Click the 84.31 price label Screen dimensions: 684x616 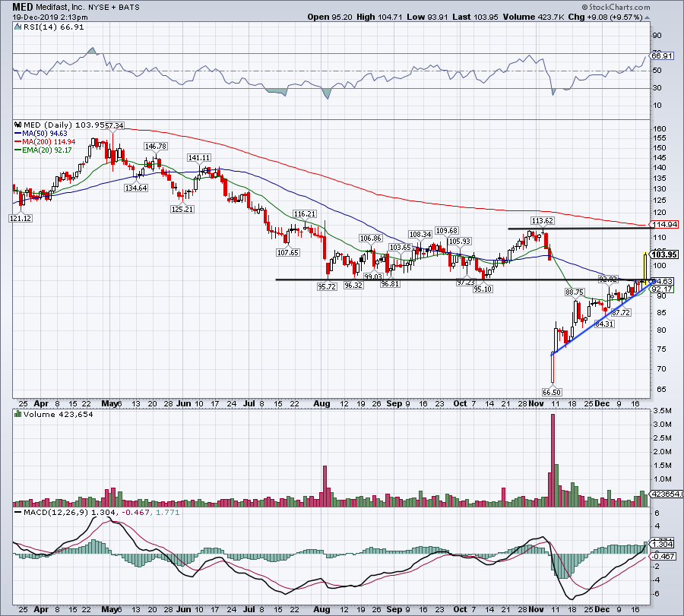pos(604,324)
